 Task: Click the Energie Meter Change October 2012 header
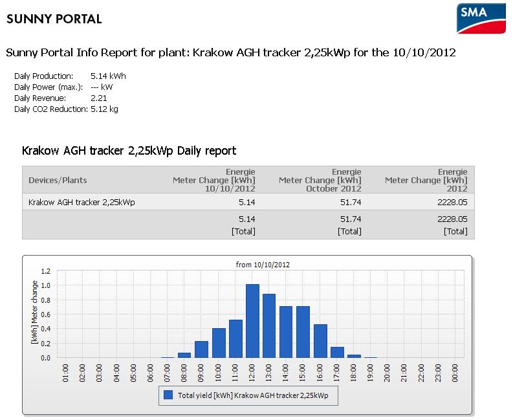pyautogui.click(x=320, y=180)
